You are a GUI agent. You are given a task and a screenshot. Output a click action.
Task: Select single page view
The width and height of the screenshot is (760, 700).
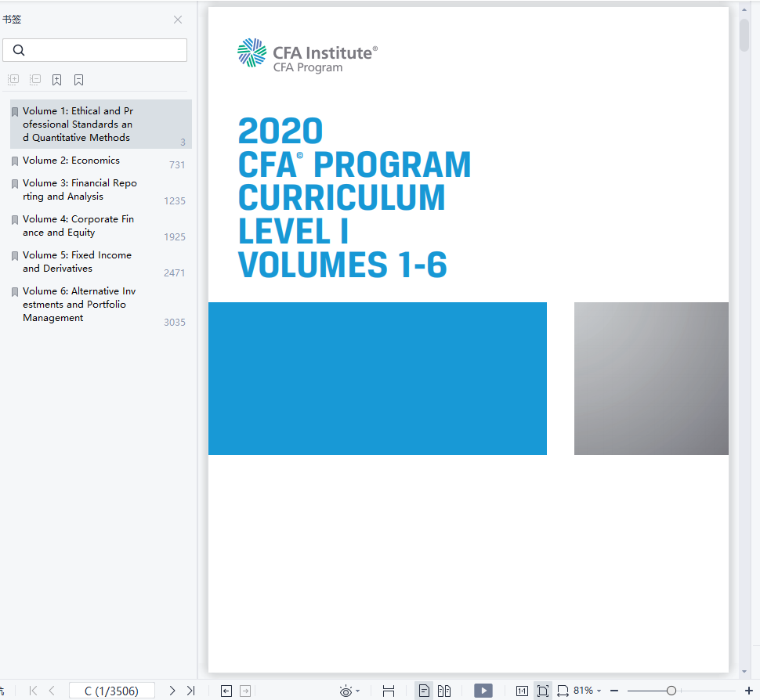[424, 691]
